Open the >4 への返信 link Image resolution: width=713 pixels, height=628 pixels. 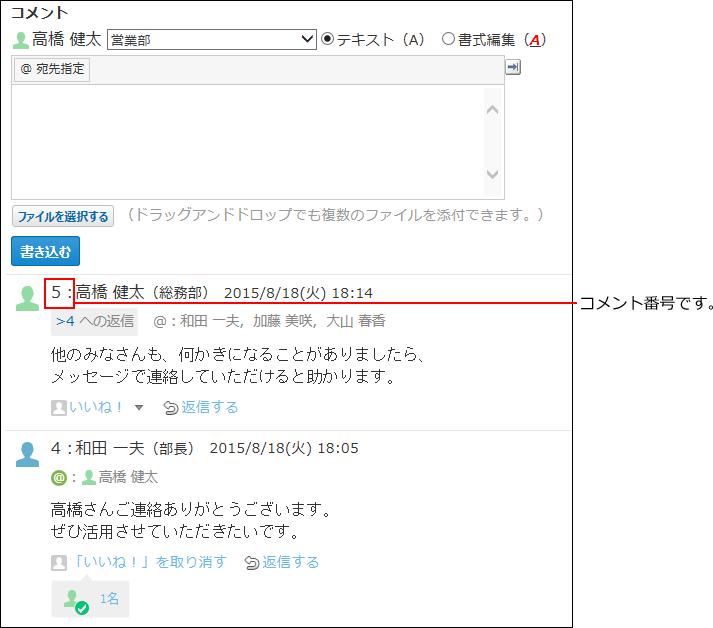pos(94,321)
